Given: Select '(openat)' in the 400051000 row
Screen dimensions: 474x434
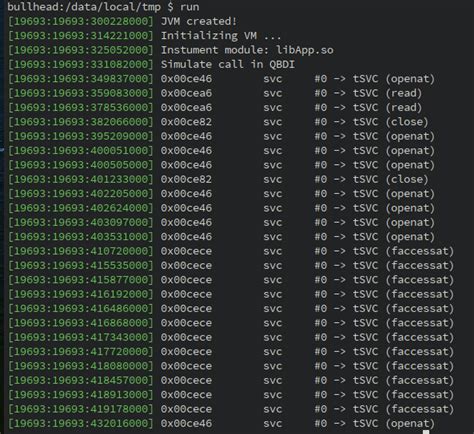Looking at the screenshot, I should pos(410,150).
